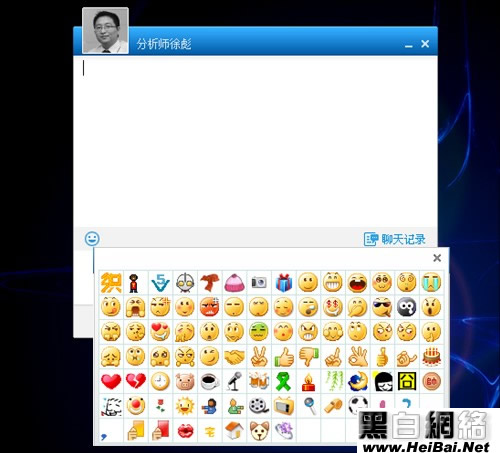Image resolution: width=500 pixels, height=453 pixels.
Task: Insert the thumbs up emoticon
Action: 284,357
